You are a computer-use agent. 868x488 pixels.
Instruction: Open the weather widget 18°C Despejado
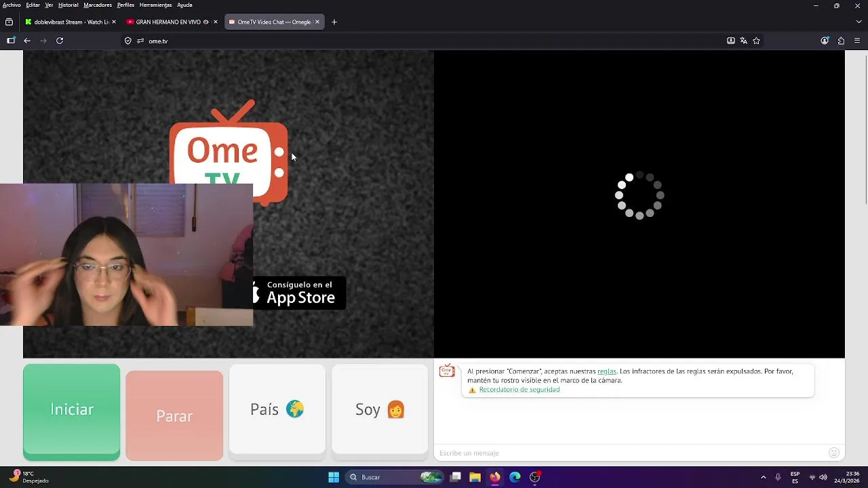click(x=29, y=477)
